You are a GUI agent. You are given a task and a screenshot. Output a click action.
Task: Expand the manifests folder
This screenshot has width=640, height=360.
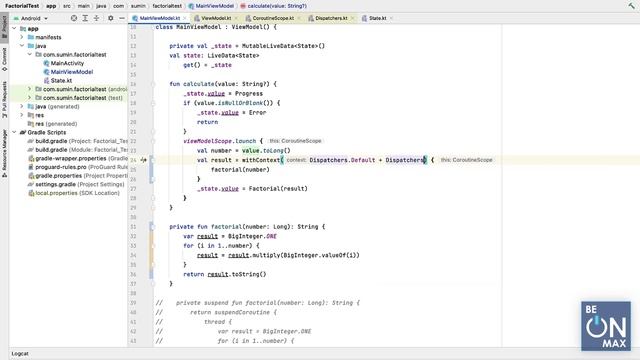22,37
